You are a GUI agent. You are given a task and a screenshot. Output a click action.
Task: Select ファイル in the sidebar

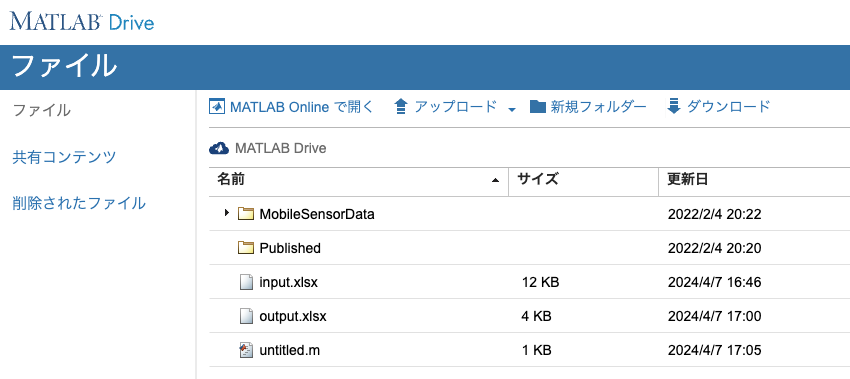(41, 111)
